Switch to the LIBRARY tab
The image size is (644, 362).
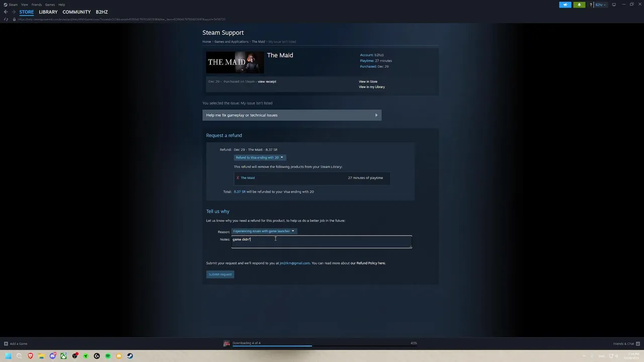pos(48,12)
